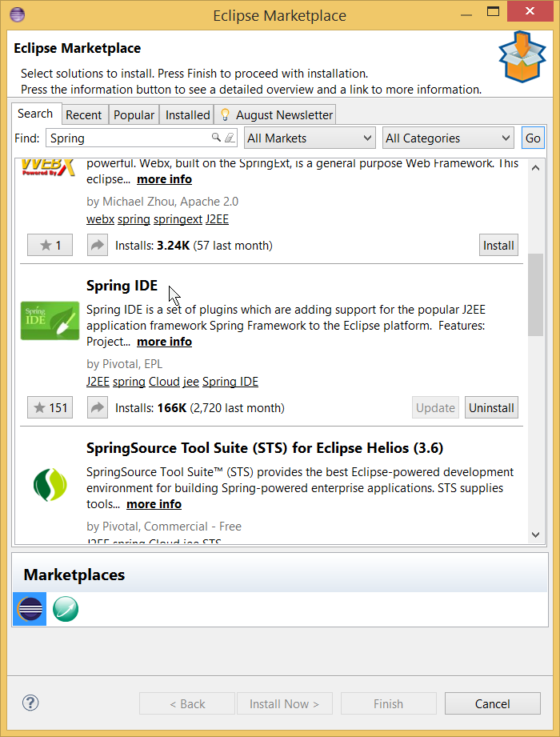The image size is (560, 737).
Task: Click the SpringSource Tool Suite (STS) title
Action: pyautogui.click(x=265, y=448)
